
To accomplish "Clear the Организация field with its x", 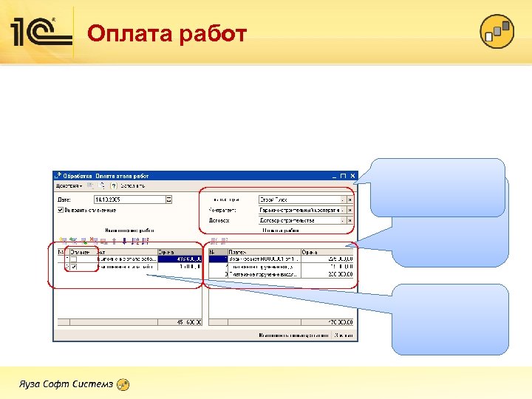I will 349,199.
